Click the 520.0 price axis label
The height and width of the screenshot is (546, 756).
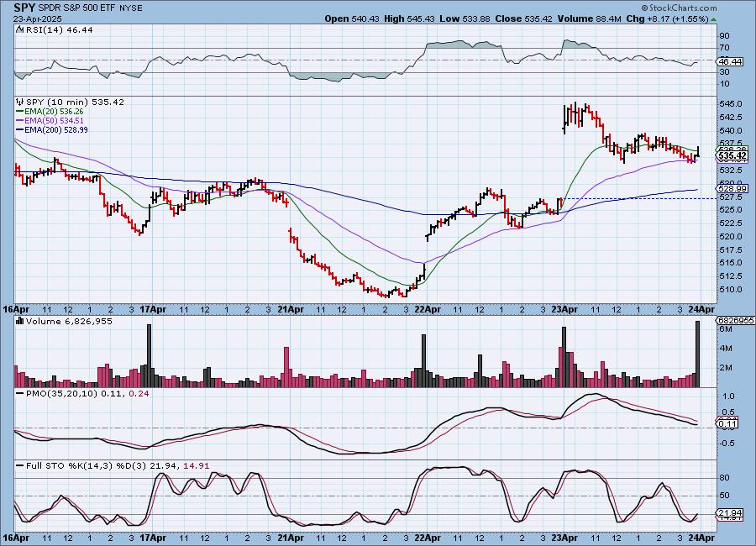(732, 236)
